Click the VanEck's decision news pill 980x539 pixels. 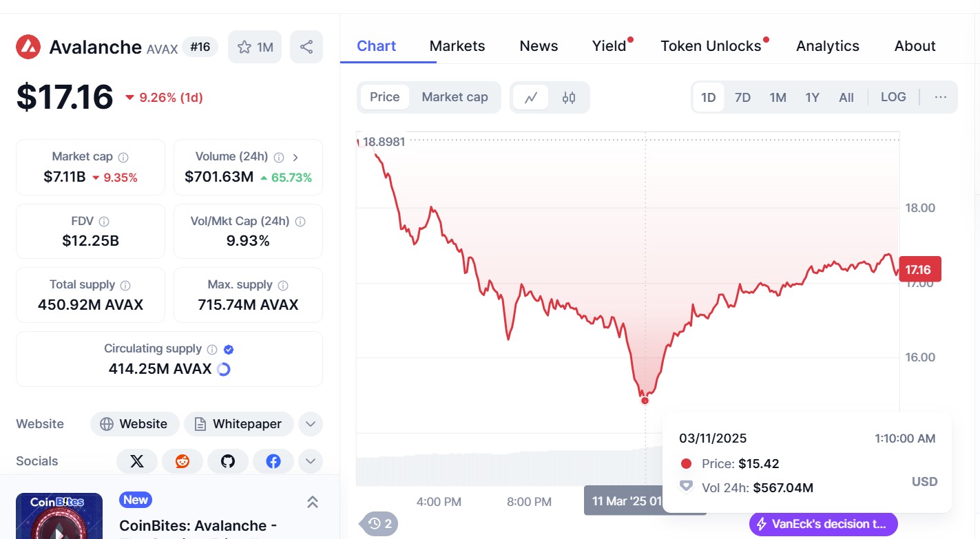(x=823, y=524)
